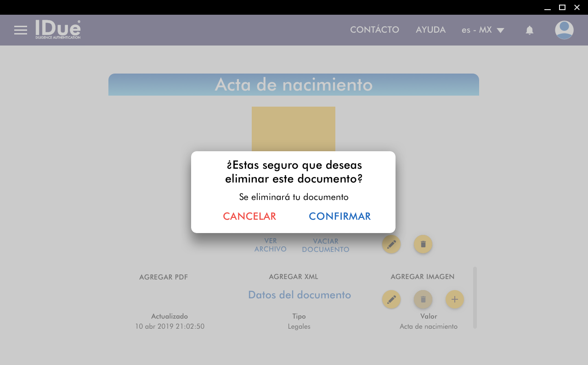Screen dimensions: 588x365
Task: Choose AGREGAR PDF
Action: tap(164, 277)
